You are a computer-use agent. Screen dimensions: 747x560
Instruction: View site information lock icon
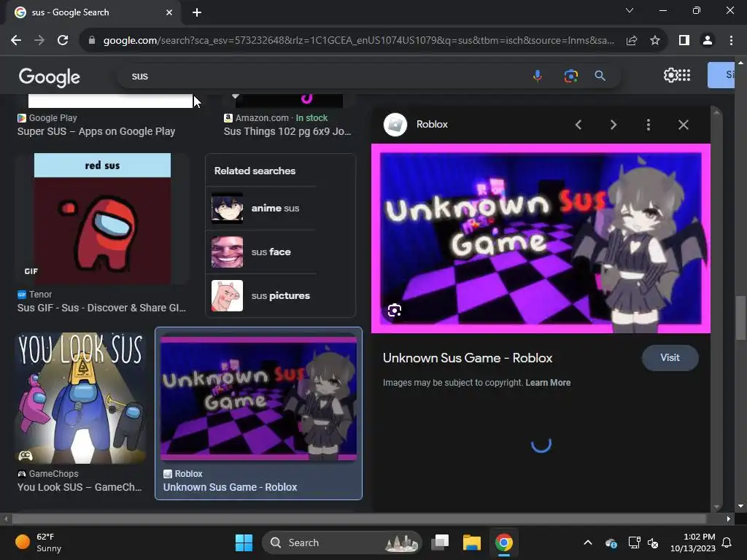pyautogui.click(x=92, y=41)
